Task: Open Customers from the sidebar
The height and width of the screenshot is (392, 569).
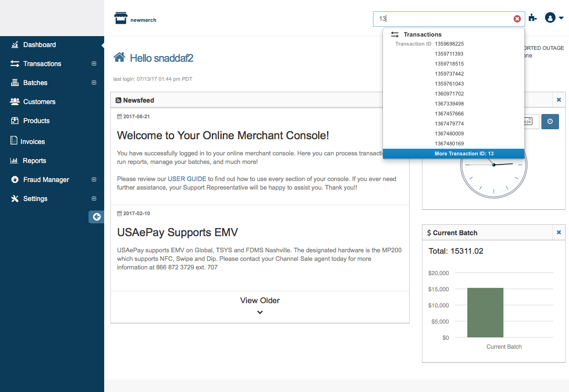Action: click(x=39, y=102)
